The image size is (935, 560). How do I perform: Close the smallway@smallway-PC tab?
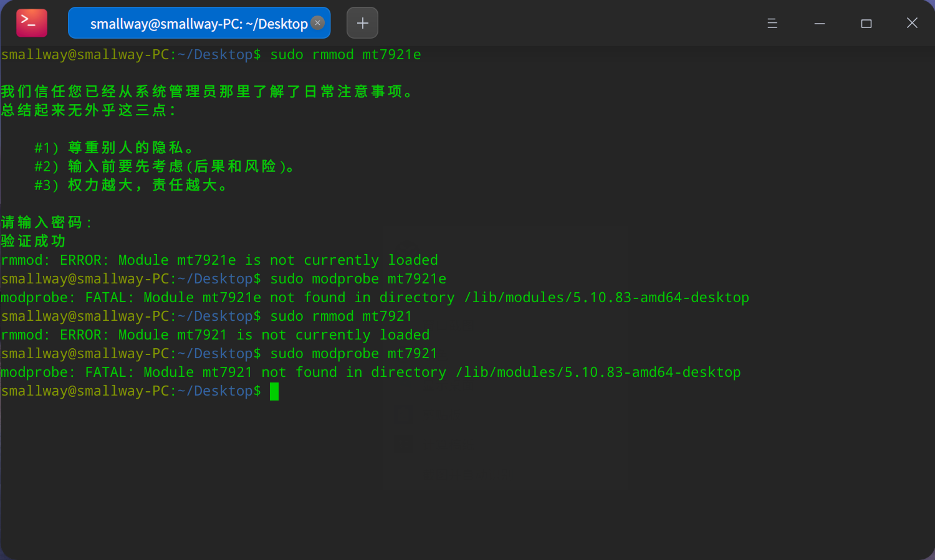click(318, 23)
